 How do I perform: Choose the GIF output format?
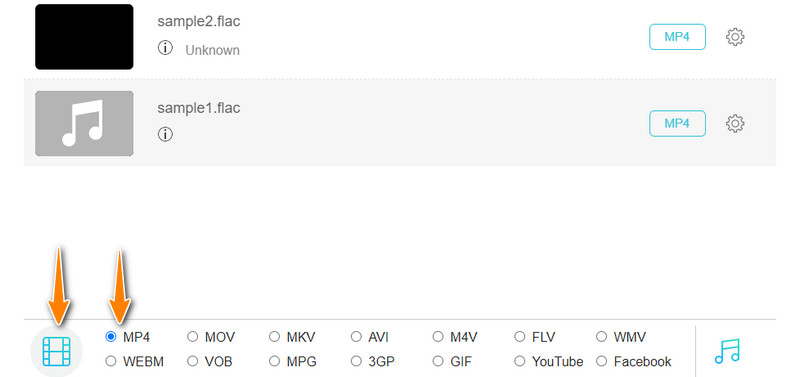click(438, 361)
